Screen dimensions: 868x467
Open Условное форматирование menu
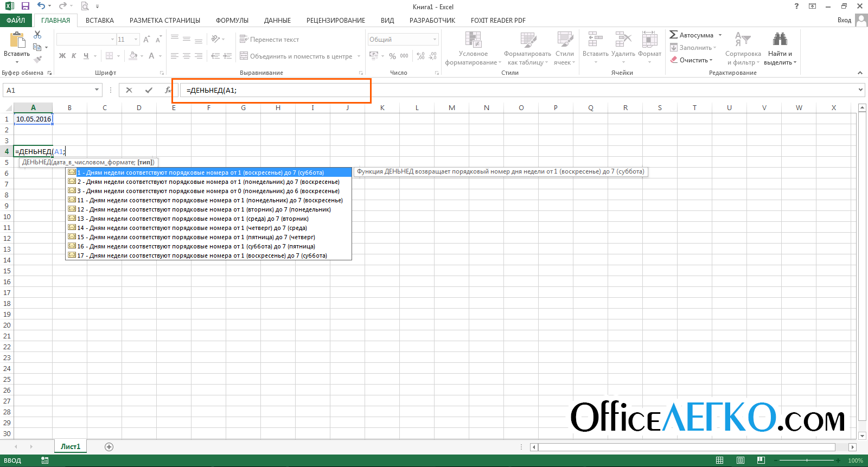(473, 48)
